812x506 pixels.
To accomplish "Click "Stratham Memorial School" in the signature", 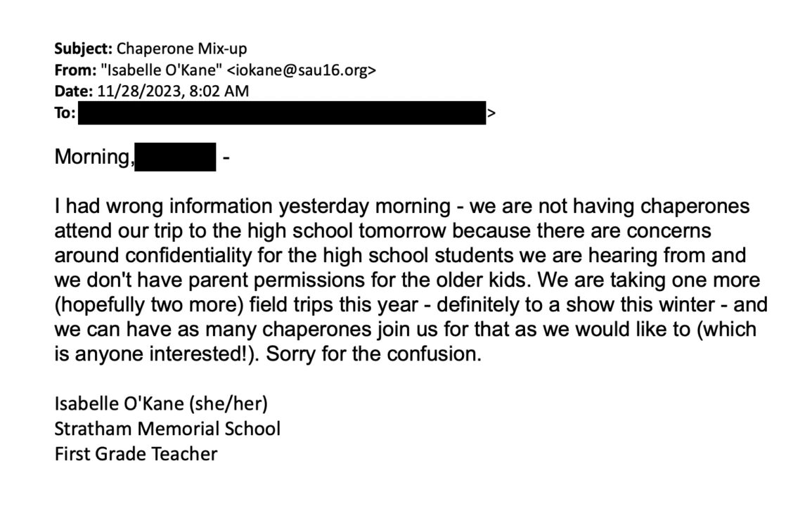I will point(167,428).
